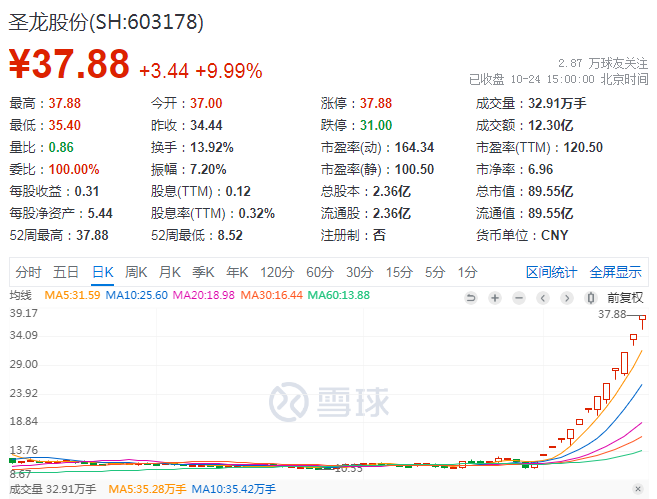This screenshot has height=499, width=657.
Task: Switch to the 120分 interval tab
Action: [277, 272]
